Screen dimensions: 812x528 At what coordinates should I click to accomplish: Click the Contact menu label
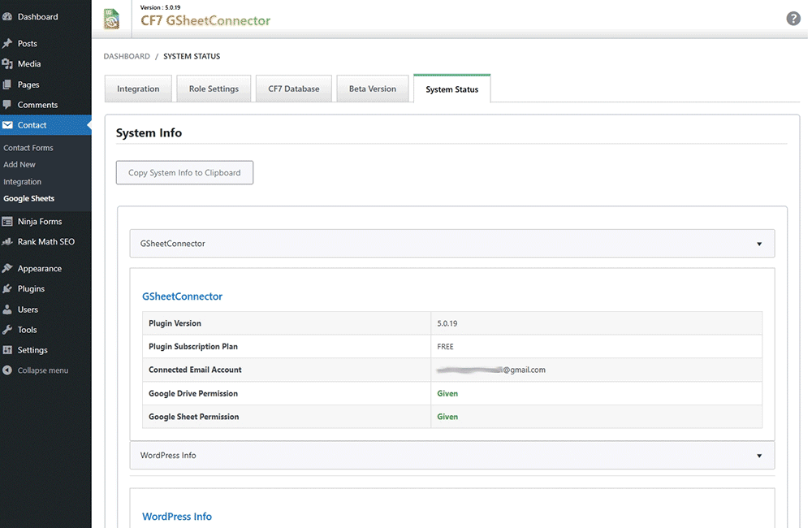pyautogui.click(x=32, y=125)
